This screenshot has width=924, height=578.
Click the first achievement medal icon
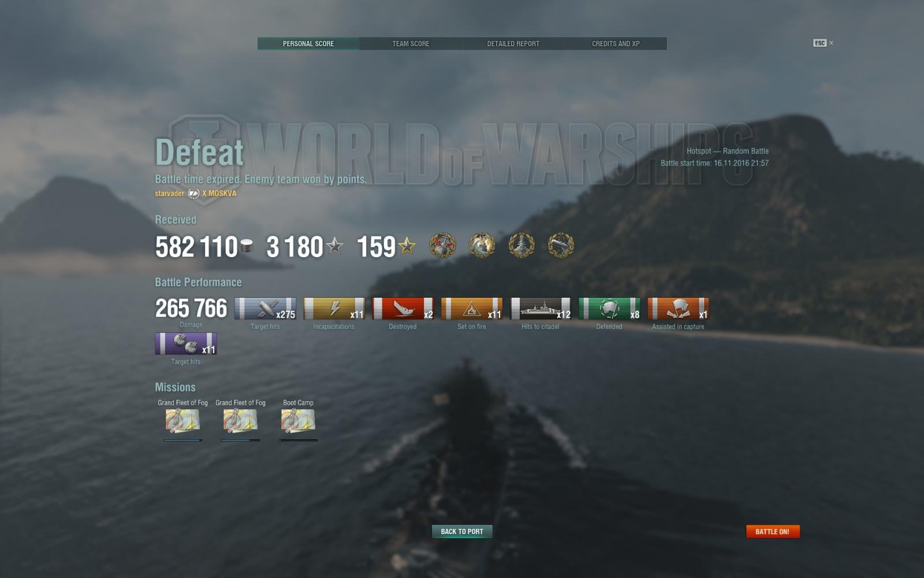coord(443,246)
